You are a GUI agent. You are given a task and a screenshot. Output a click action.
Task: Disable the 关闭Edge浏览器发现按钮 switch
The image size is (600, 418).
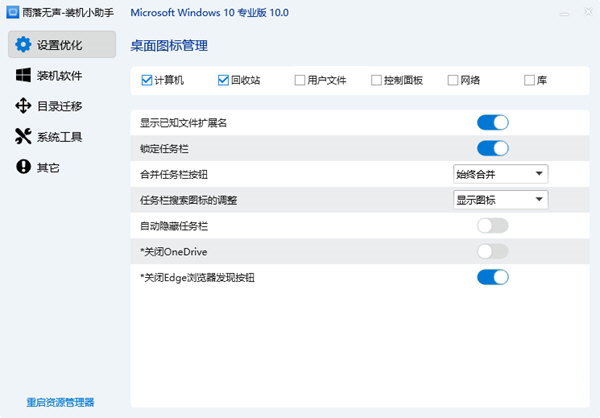493,277
